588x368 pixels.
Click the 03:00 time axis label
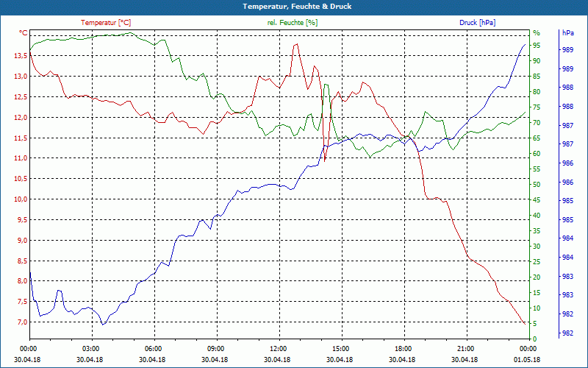click(90, 349)
